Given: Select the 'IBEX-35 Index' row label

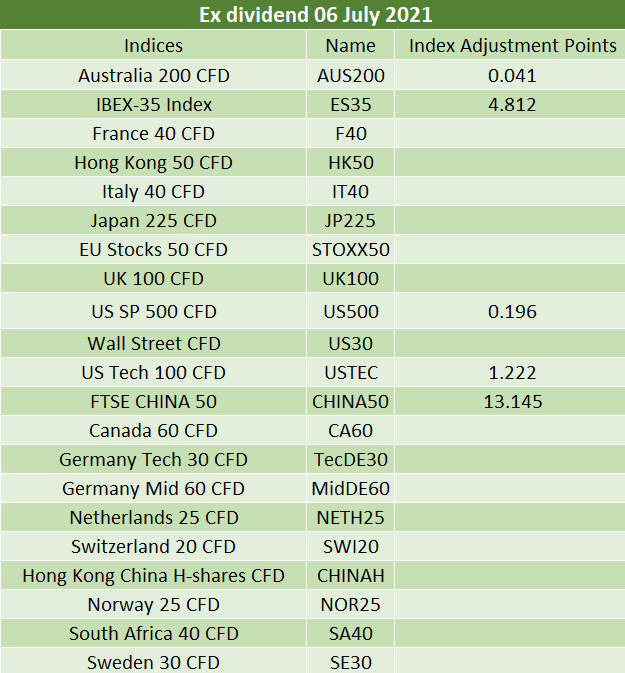Looking at the screenshot, I should [153, 105].
